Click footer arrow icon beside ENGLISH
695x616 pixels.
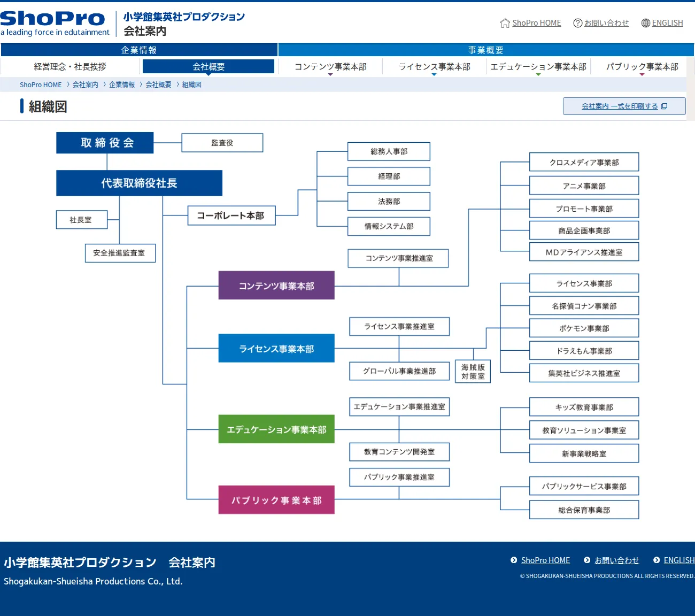pos(657,560)
